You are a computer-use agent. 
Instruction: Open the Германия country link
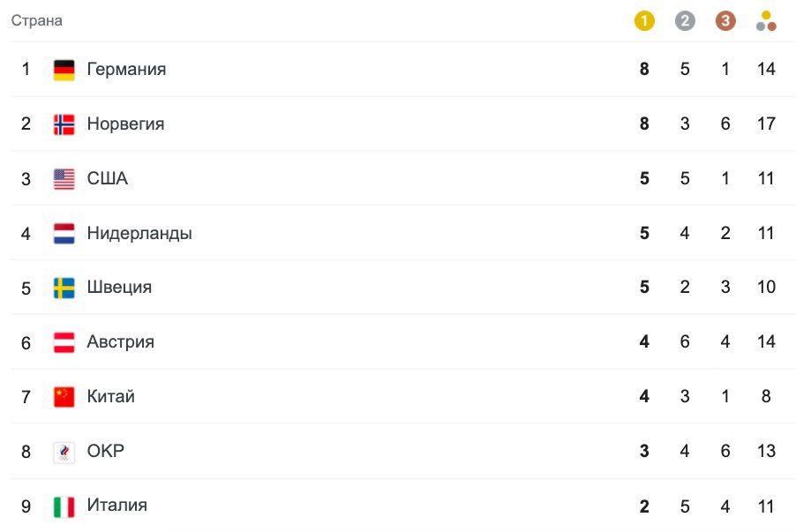pyautogui.click(x=126, y=69)
